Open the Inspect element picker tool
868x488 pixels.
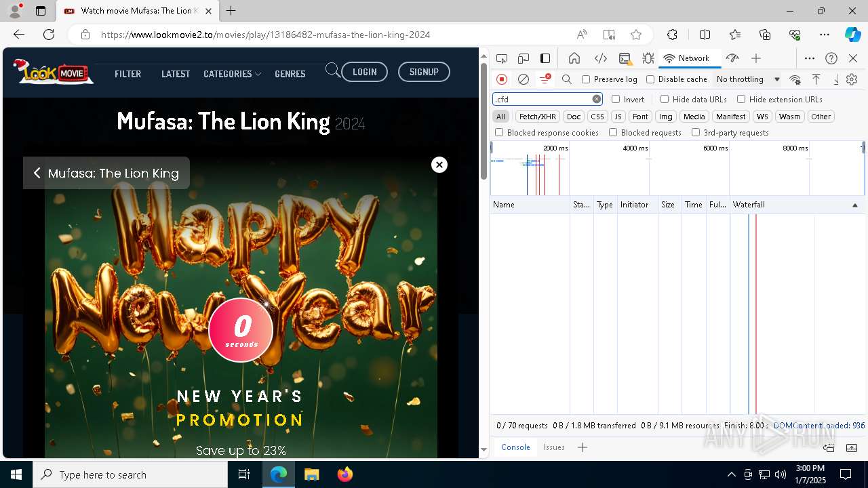(x=502, y=58)
